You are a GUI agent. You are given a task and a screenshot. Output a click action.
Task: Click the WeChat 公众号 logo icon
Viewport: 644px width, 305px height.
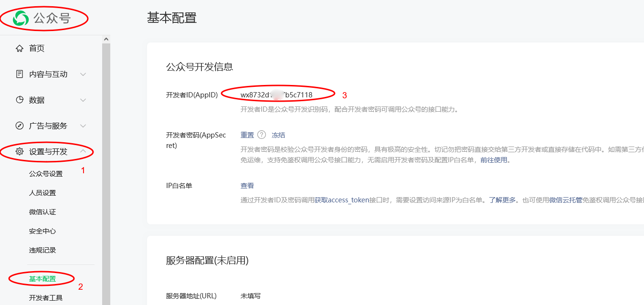click(21, 18)
